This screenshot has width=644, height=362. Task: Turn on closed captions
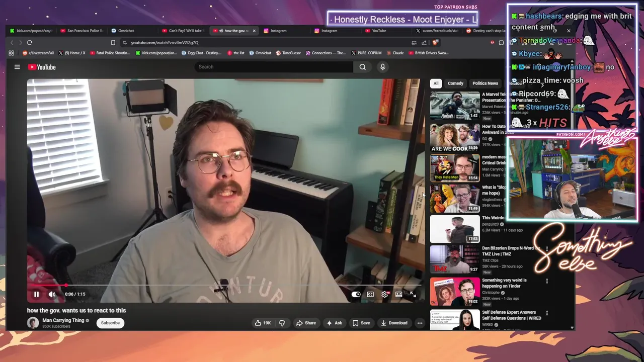click(x=370, y=294)
